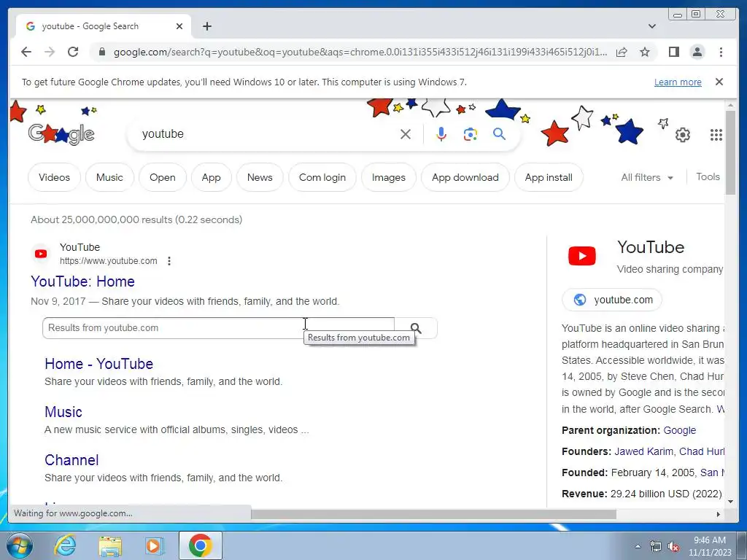Click the YouTube favicon in first result
Screen dimensions: 747x560
[x=41, y=254]
